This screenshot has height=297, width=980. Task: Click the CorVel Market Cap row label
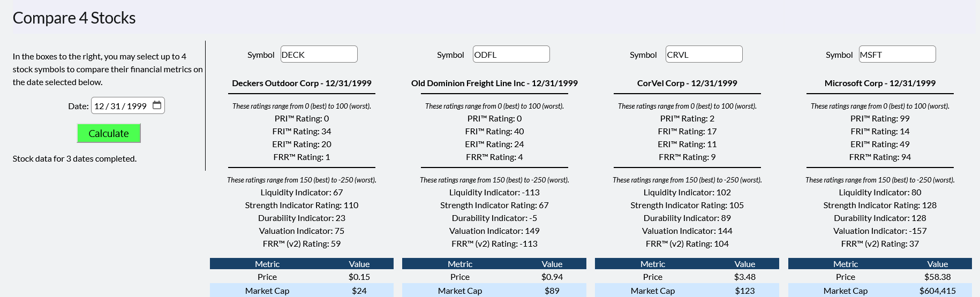click(652, 291)
